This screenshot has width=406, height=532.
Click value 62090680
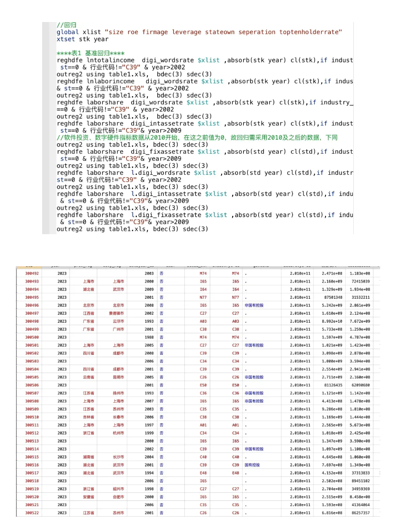[x=361, y=385]
